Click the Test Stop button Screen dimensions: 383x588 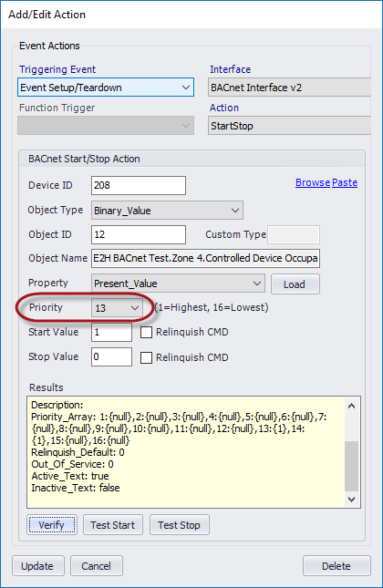180,524
